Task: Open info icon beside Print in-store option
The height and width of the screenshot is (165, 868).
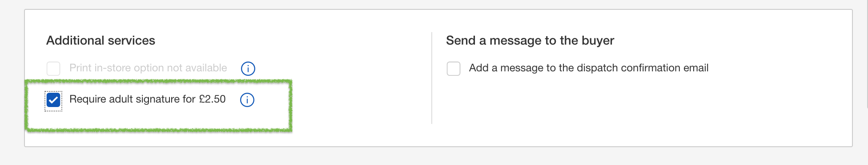Action: click(248, 69)
